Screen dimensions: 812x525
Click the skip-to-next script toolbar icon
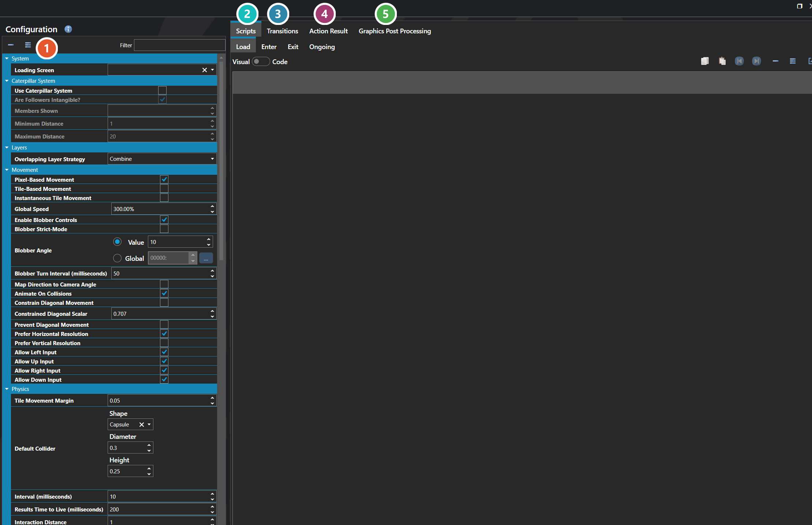(756, 61)
